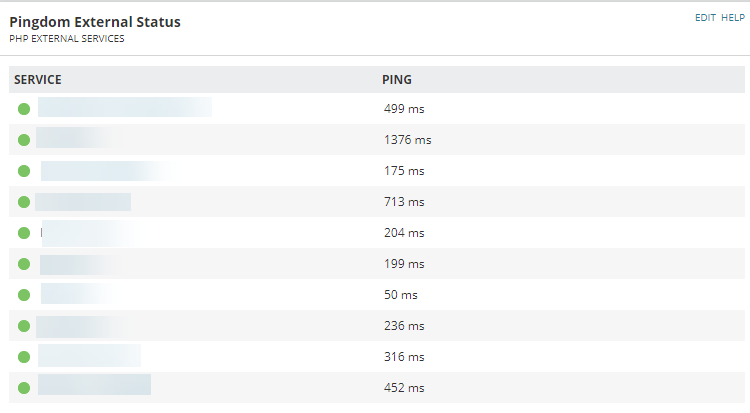Click the green dot beside 236 ms
The height and width of the screenshot is (413, 750).
24,326
